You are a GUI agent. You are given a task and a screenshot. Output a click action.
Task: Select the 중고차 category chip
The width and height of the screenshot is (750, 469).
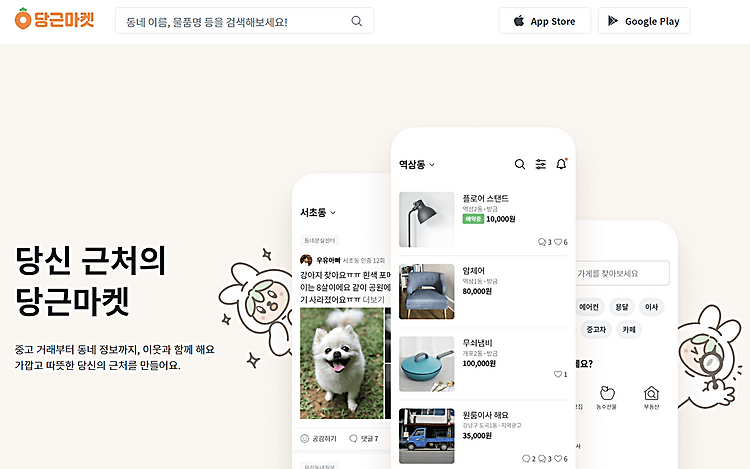[596, 329]
